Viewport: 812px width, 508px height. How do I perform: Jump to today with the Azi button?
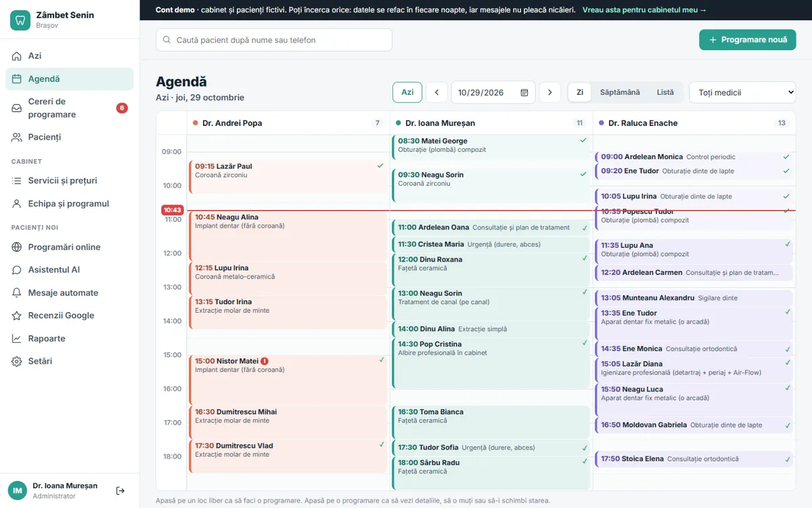coord(407,93)
